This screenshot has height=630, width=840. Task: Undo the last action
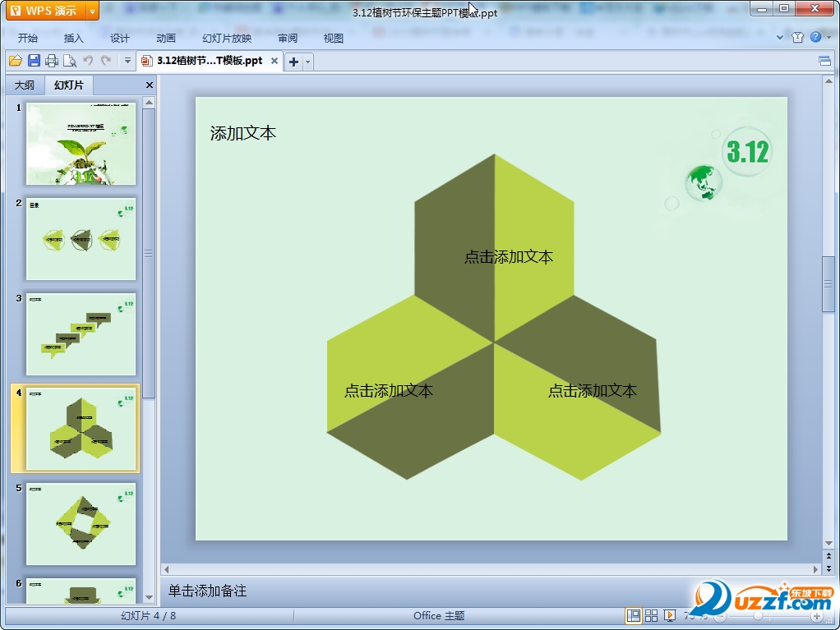tap(88, 61)
